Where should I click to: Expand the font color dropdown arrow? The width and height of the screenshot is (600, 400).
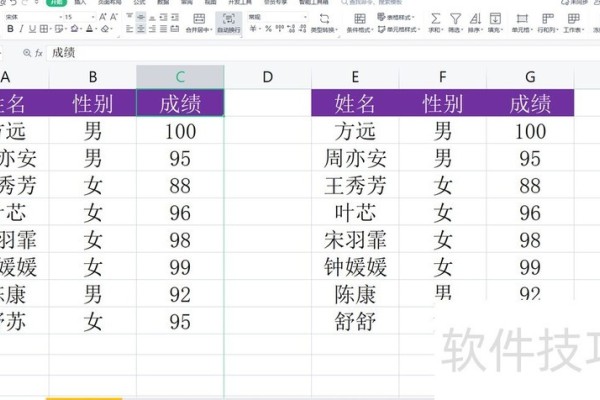coord(95,29)
